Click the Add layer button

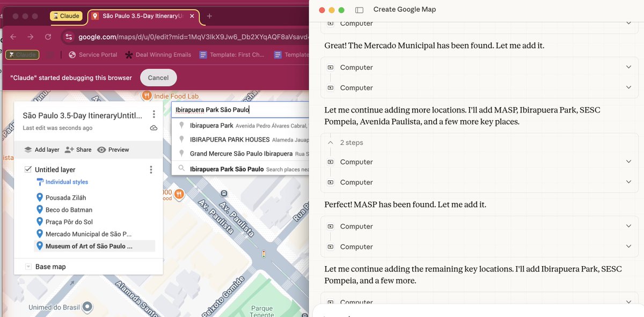click(41, 150)
